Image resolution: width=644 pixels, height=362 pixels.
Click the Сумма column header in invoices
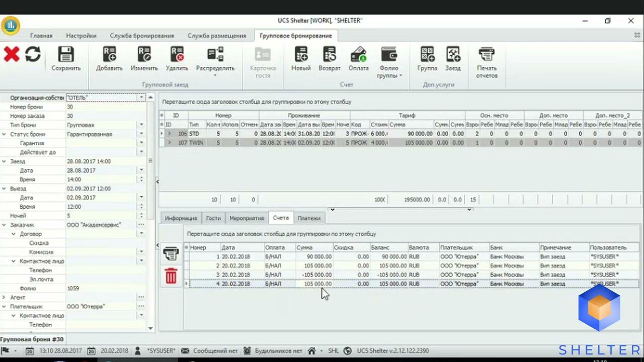[314, 247]
